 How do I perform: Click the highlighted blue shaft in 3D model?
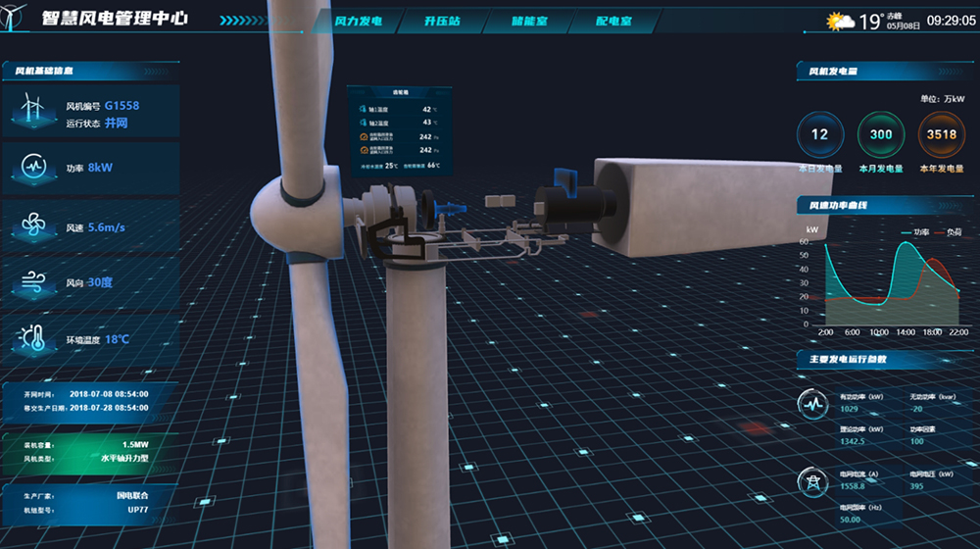pyautogui.click(x=450, y=206)
